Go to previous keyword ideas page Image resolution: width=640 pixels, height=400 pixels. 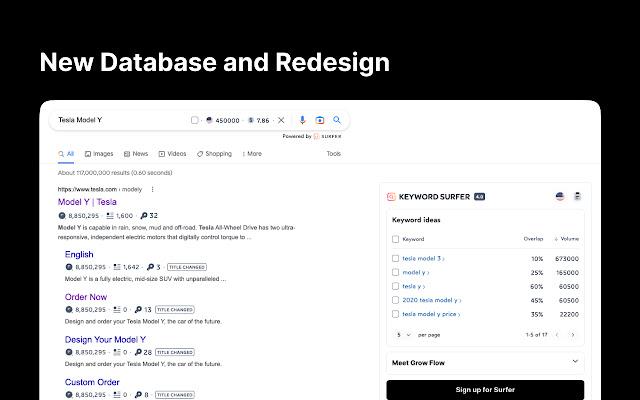point(557,335)
